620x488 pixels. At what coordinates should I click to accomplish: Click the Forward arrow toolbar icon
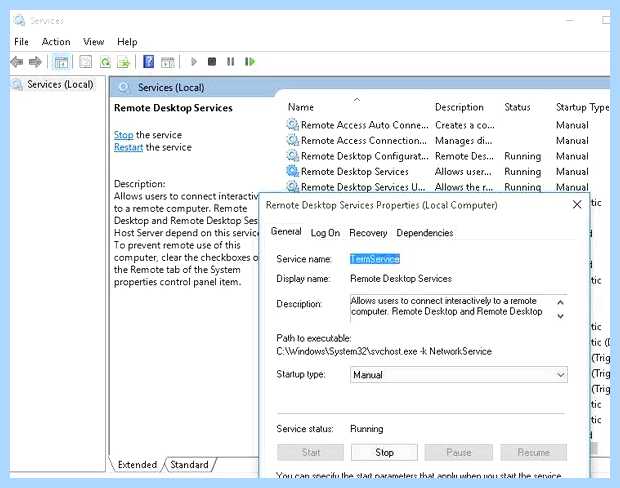[35, 62]
